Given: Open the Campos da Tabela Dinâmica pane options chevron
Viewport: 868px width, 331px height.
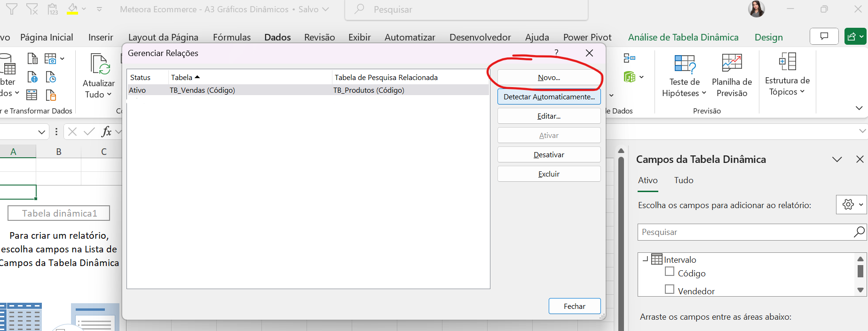Looking at the screenshot, I should point(837,160).
